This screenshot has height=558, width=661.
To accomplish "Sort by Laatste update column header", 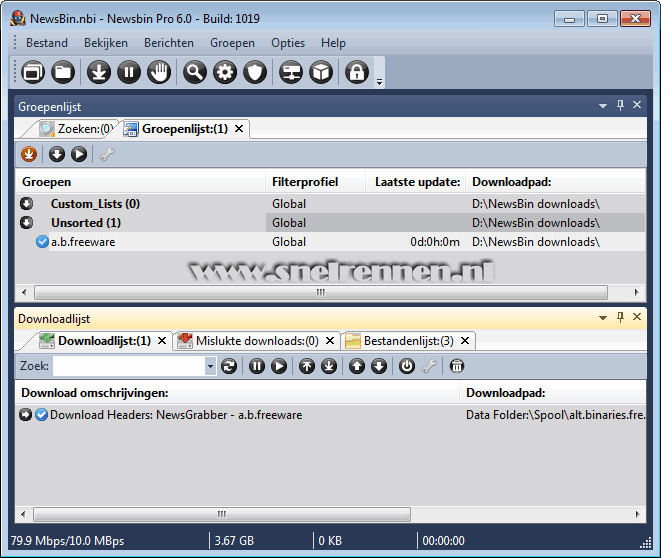I will coord(416,182).
